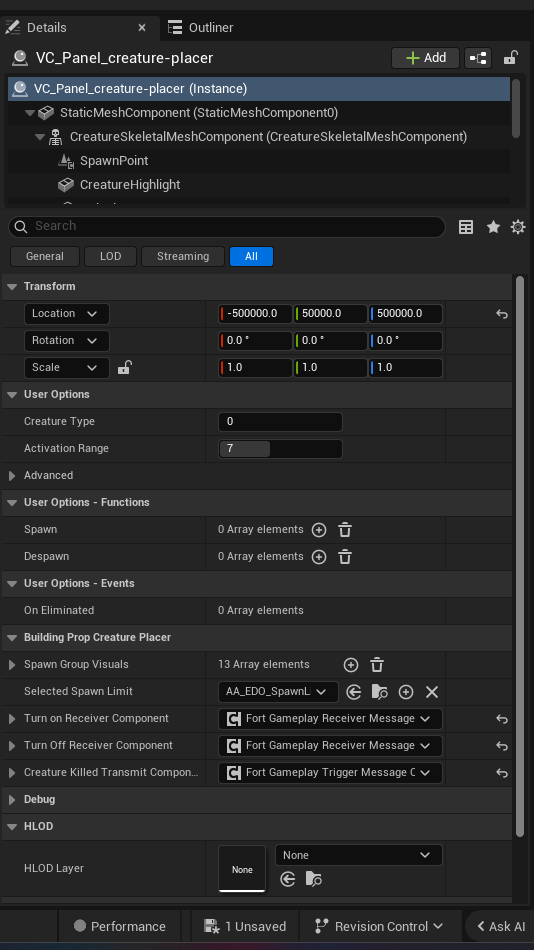Viewport: 534px width, 950px height.
Task: Use selected asset for Spawn Limit
Action: pos(354,692)
